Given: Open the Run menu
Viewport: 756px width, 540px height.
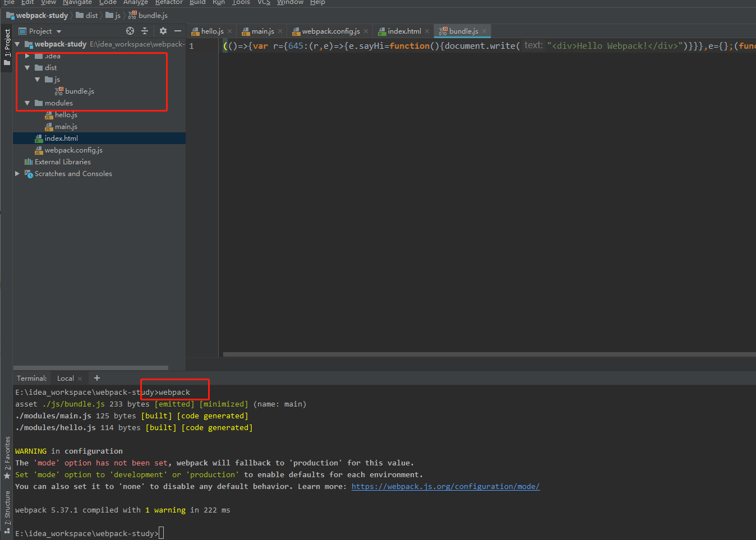Looking at the screenshot, I should pos(219,2).
